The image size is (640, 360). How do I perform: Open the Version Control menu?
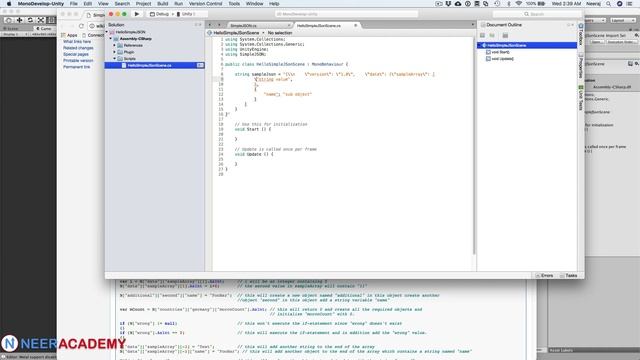(x=205, y=4)
